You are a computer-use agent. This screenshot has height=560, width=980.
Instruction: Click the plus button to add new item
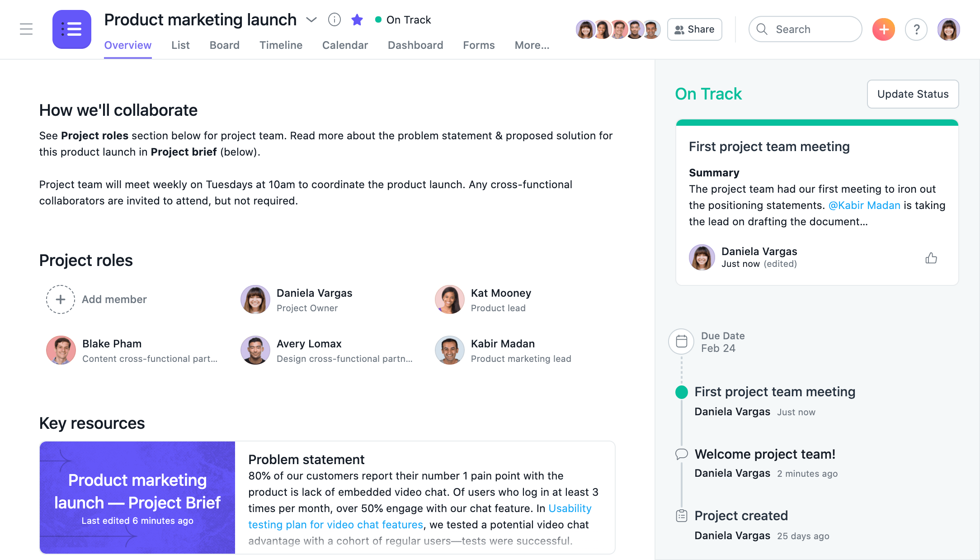click(x=884, y=29)
